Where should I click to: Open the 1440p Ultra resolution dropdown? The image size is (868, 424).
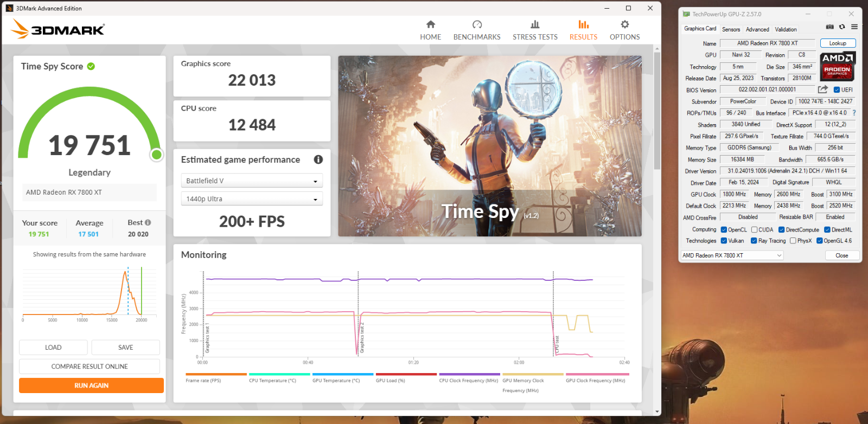pos(252,198)
